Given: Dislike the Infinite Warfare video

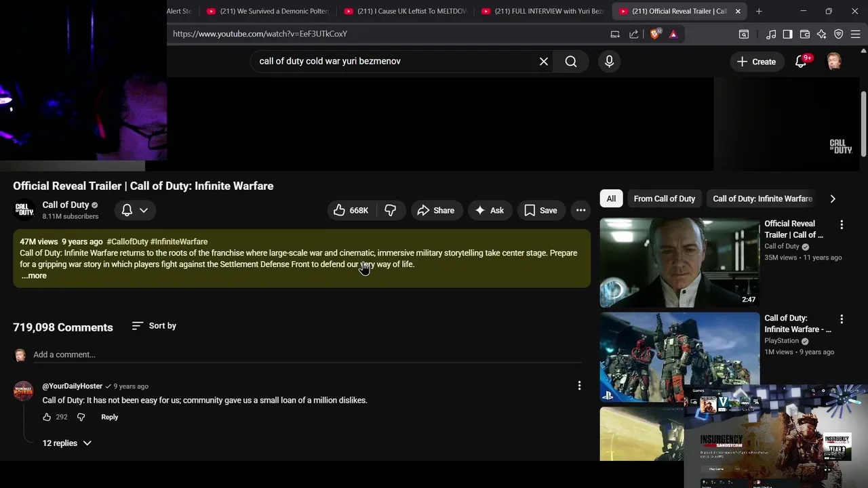Looking at the screenshot, I should pyautogui.click(x=391, y=211).
